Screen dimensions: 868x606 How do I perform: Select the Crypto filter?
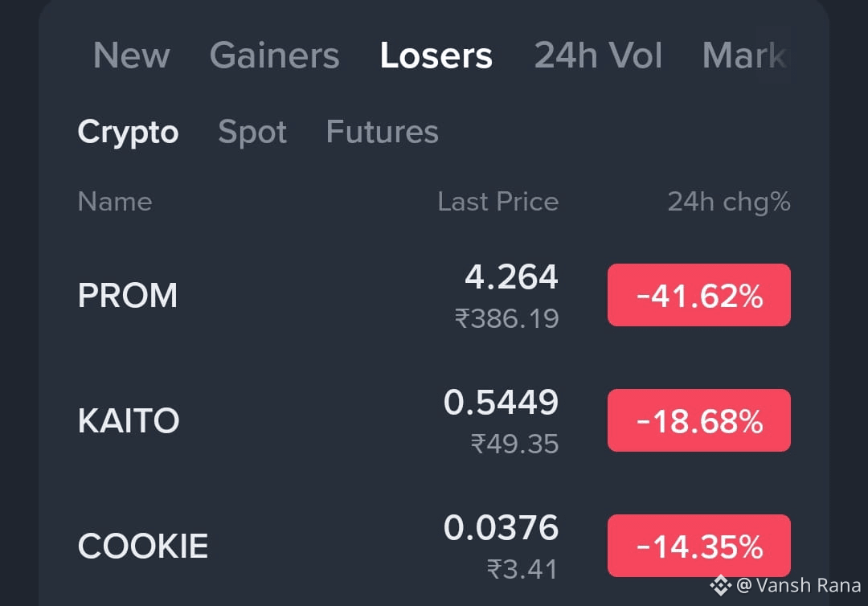click(128, 132)
